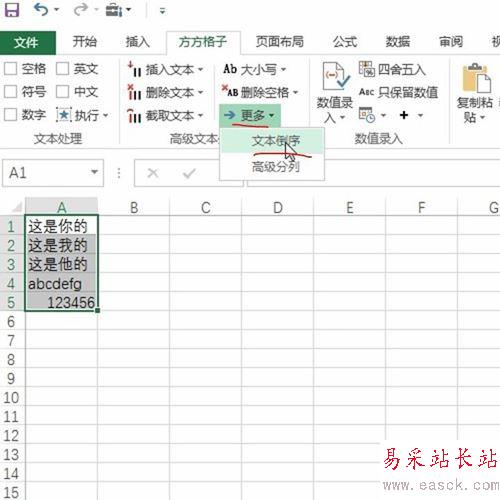Switch to the 开始 tab
Screen dimensions: 500x500
click(x=85, y=42)
